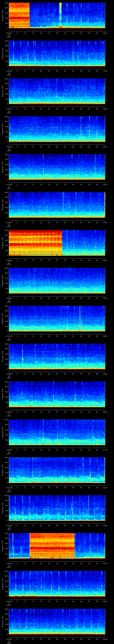Open the spectrogram starting at 14:44:00
This screenshot has height=644, width=114.
[57, 584]
